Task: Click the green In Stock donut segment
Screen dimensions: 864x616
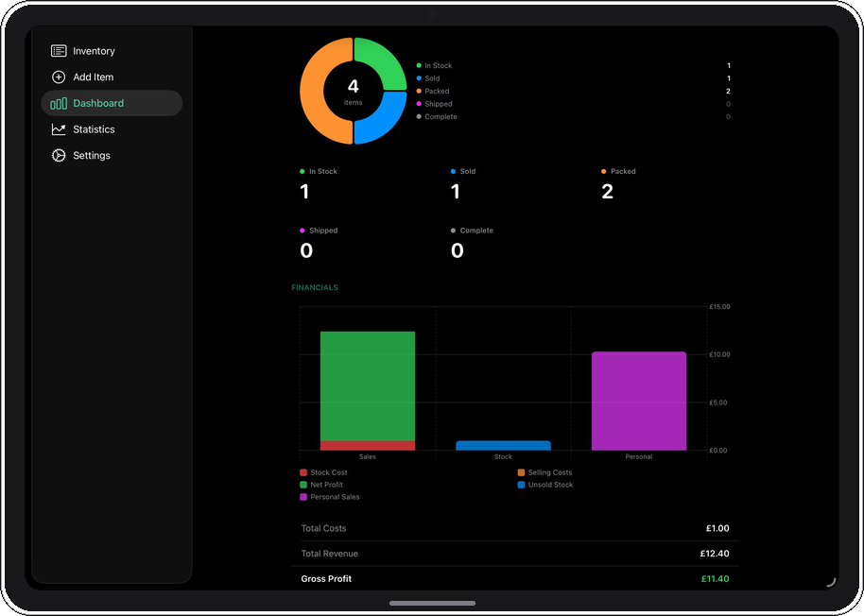Action: coord(386,58)
